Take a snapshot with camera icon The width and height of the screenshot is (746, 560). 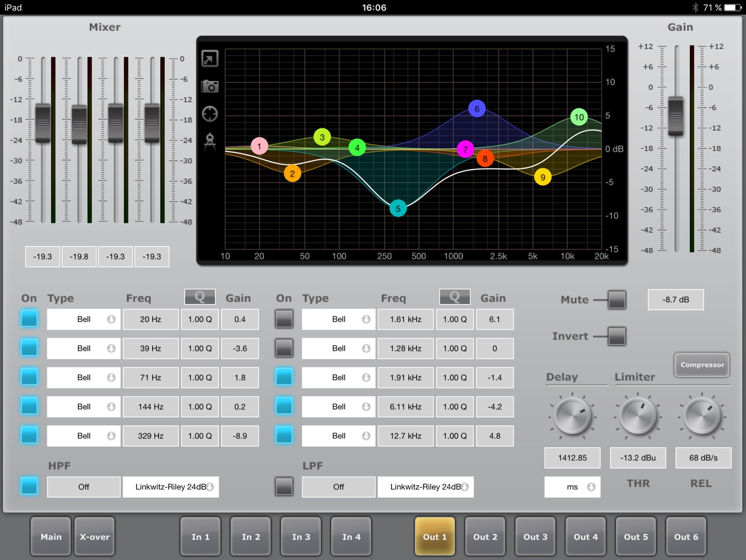coord(210,86)
